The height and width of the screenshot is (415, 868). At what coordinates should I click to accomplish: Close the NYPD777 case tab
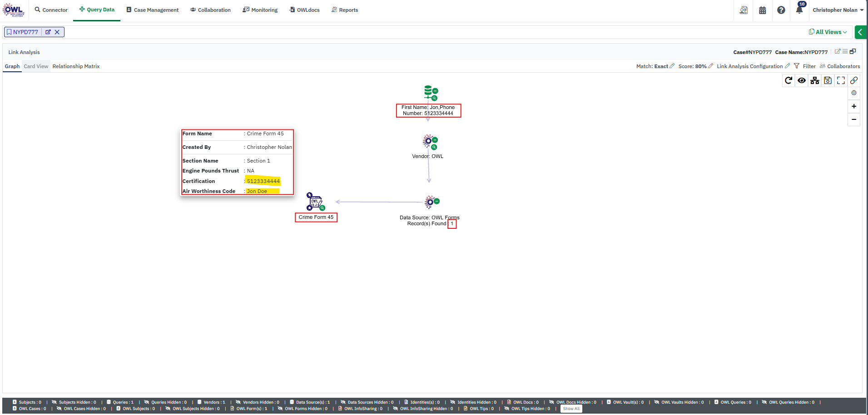(57, 32)
